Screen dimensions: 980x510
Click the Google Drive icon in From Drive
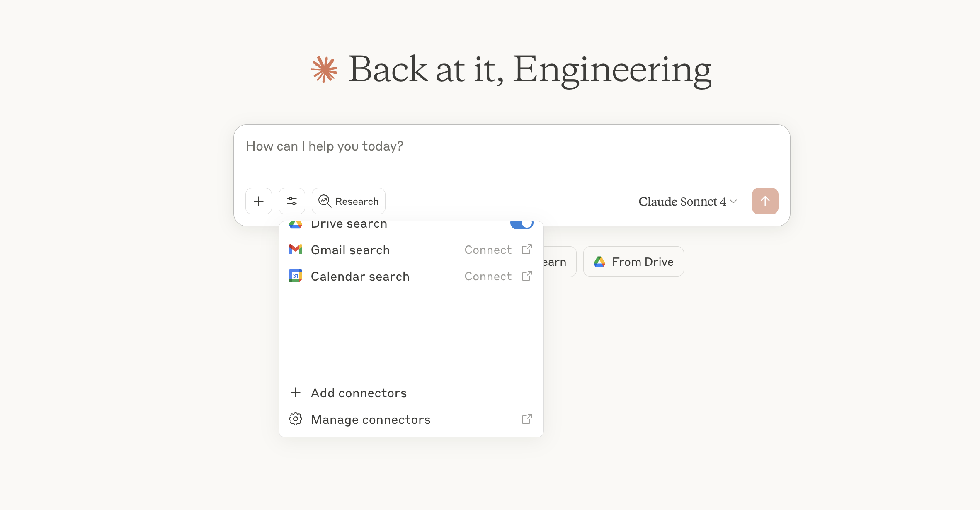click(x=599, y=262)
